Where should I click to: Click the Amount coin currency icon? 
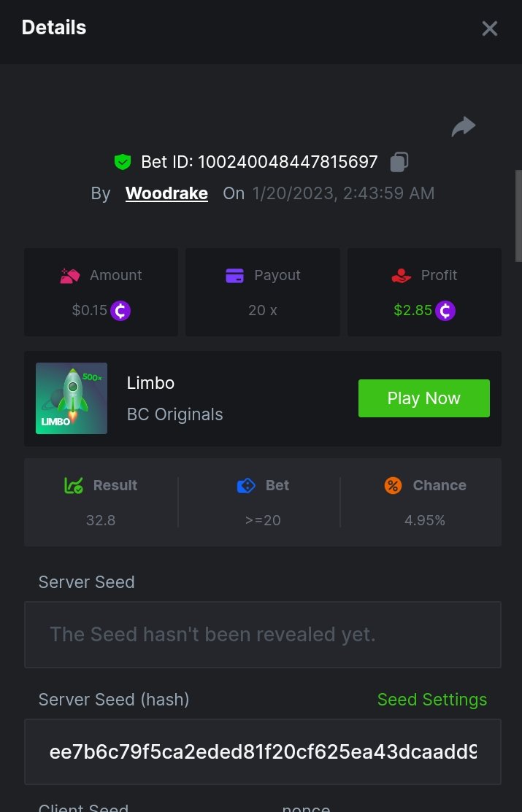pos(120,311)
